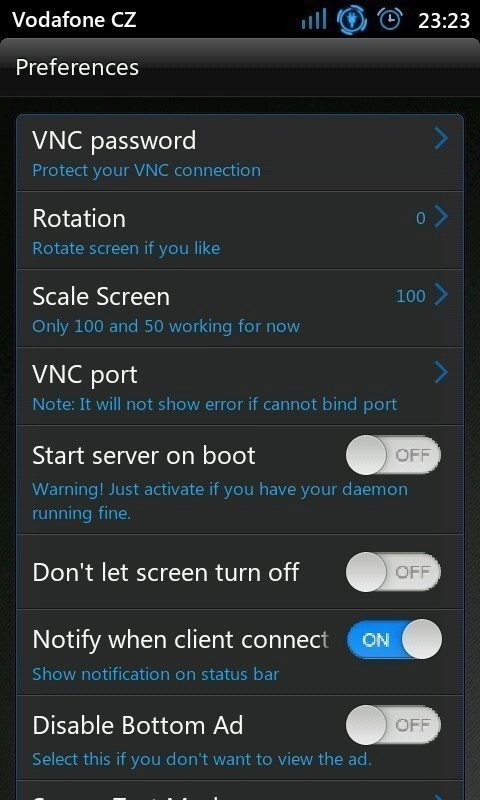The height and width of the screenshot is (800, 480).
Task: Tap the signal strength bars icon
Action: coord(313,20)
